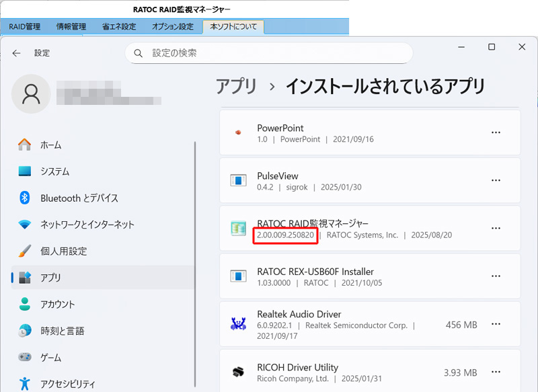Image resolution: width=538 pixels, height=392 pixels.
Task: Click the 2025/08/20 install date
Action: 432,235
